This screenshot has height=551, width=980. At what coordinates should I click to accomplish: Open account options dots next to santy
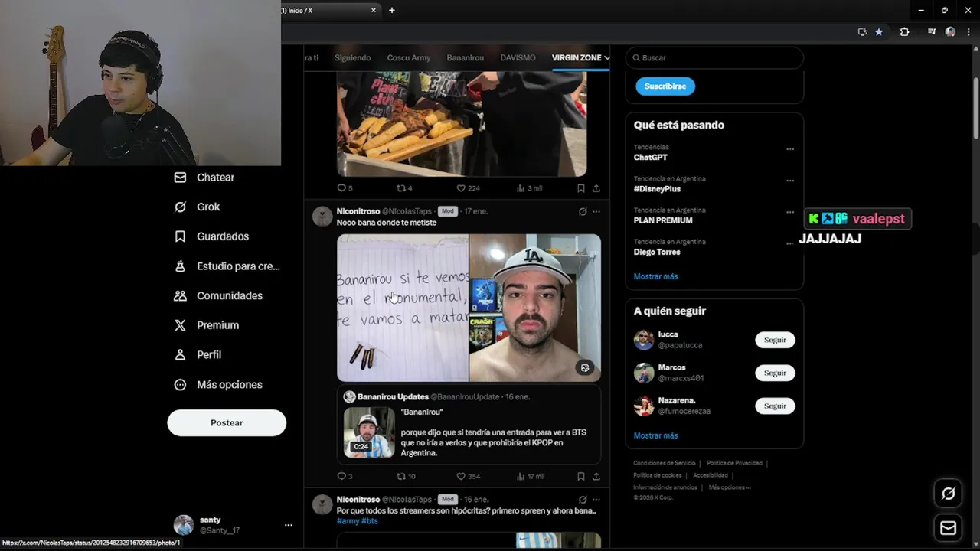point(288,525)
